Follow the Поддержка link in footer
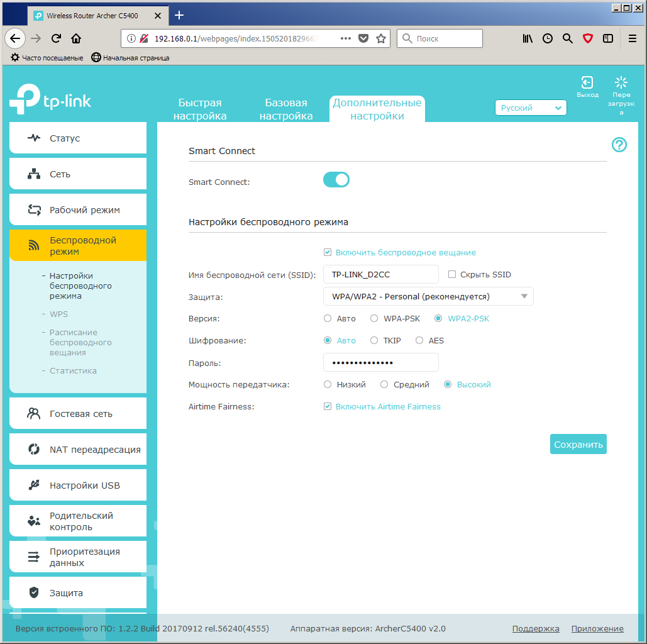 [535, 629]
